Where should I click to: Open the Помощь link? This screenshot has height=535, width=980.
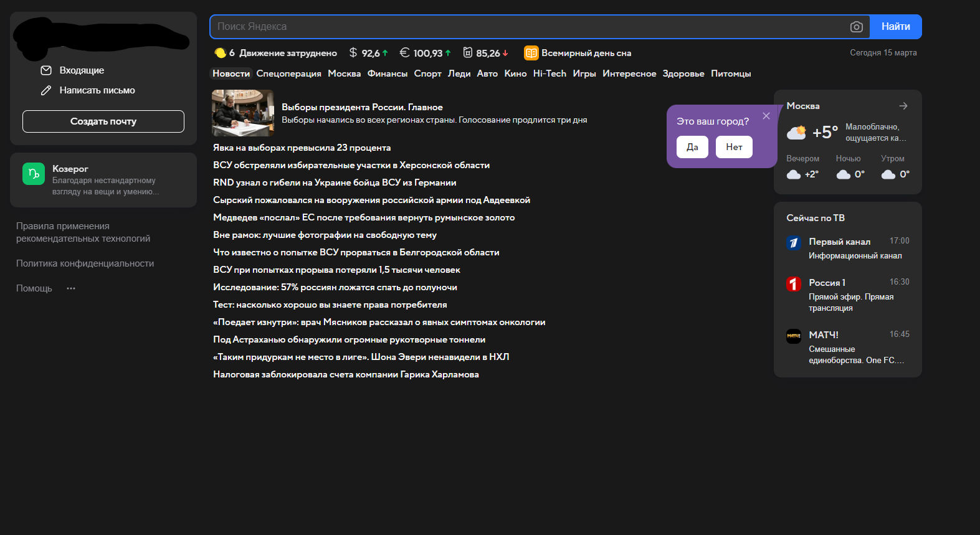coord(34,288)
